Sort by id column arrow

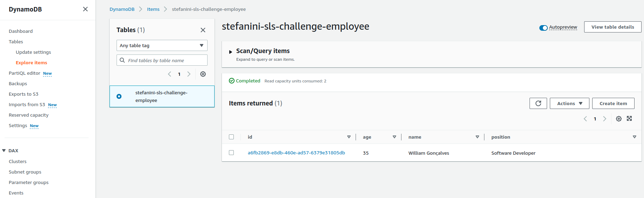(349, 137)
